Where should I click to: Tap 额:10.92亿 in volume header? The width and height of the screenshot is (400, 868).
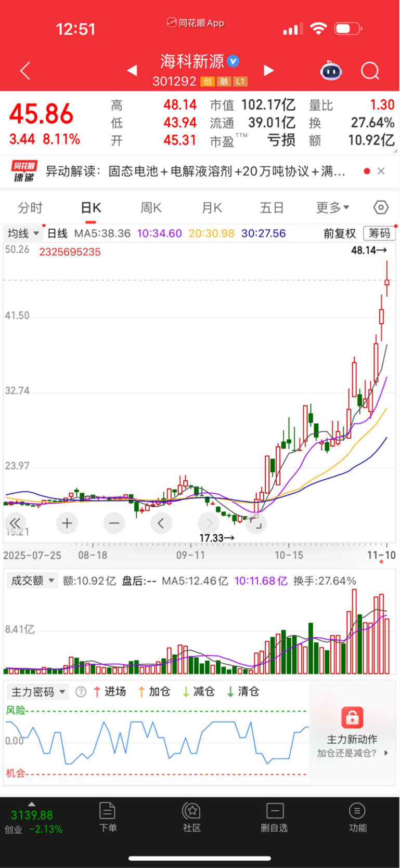click(89, 581)
